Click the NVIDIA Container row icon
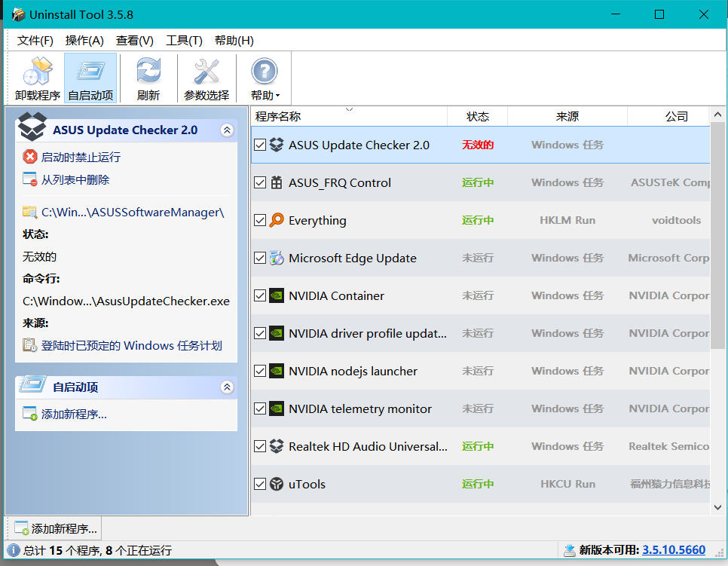The image size is (728, 566). click(277, 295)
